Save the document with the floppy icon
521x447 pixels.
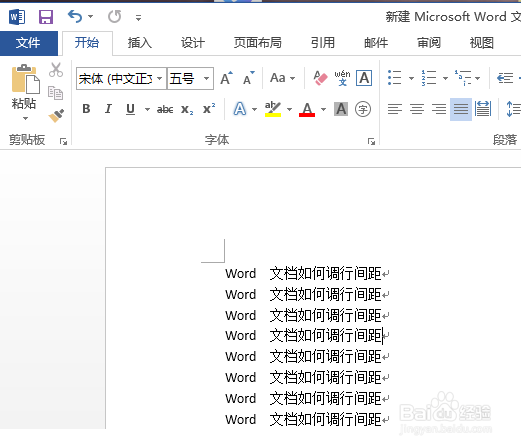[46, 17]
